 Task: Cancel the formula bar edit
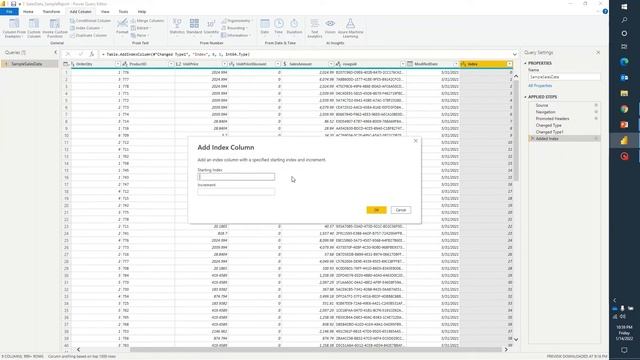pos(68,54)
